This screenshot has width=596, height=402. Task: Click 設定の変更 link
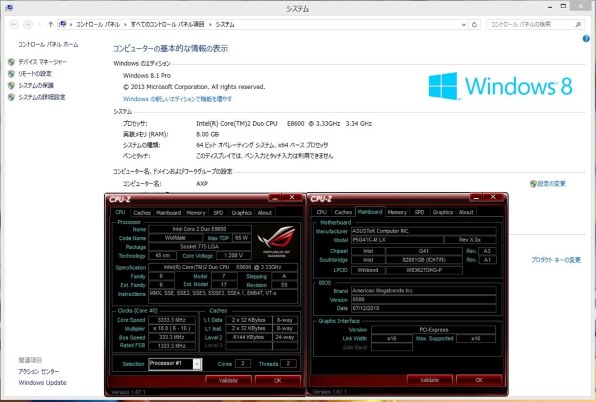tap(552, 184)
